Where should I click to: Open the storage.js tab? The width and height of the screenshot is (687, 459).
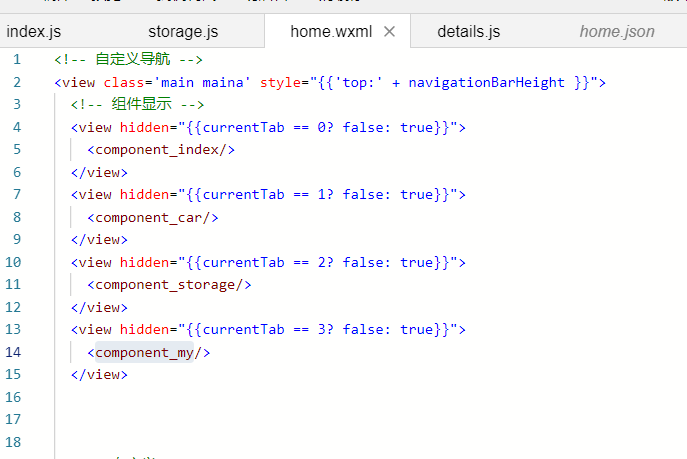(182, 32)
